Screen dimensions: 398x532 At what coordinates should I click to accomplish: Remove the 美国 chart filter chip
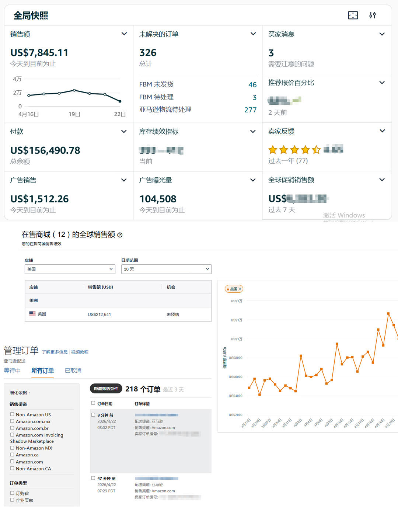coord(240,289)
